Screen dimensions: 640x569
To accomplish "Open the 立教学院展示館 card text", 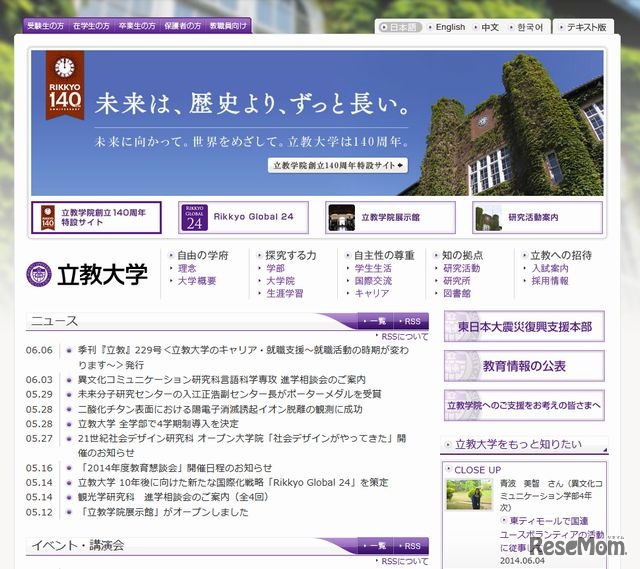I will point(391,218).
